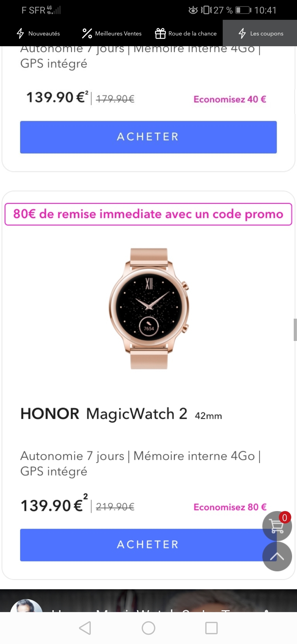Tap the Android home circle button
The height and width of the screenshot is (644, 297).
tap(148, 628)
